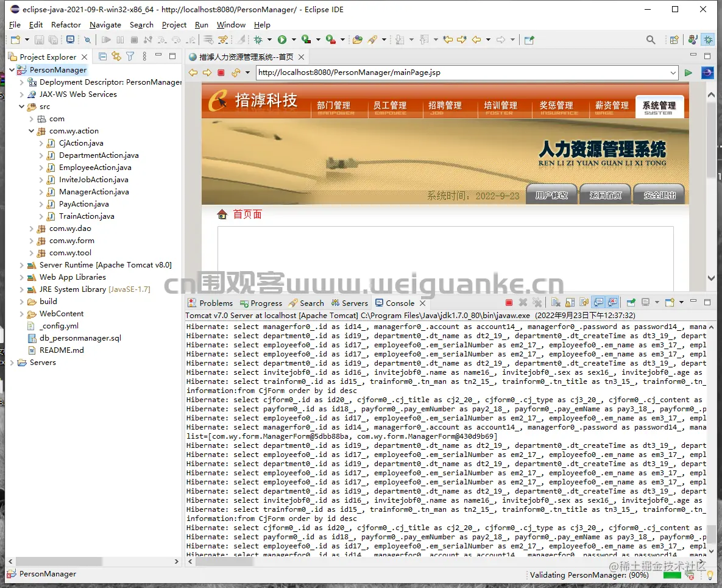
Task: Close the Project Explorer view tab
Action: 84,57
